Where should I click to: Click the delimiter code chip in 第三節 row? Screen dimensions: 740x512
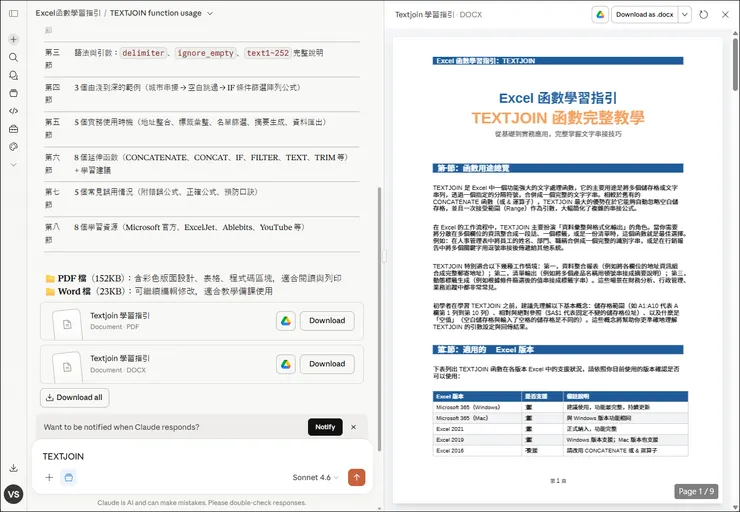coord(143,53)
